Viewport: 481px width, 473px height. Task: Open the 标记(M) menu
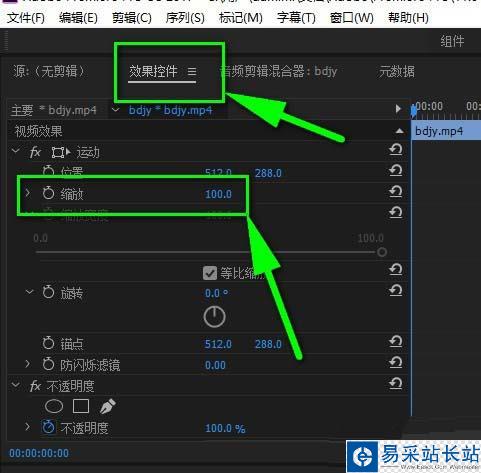coord(241,18)
